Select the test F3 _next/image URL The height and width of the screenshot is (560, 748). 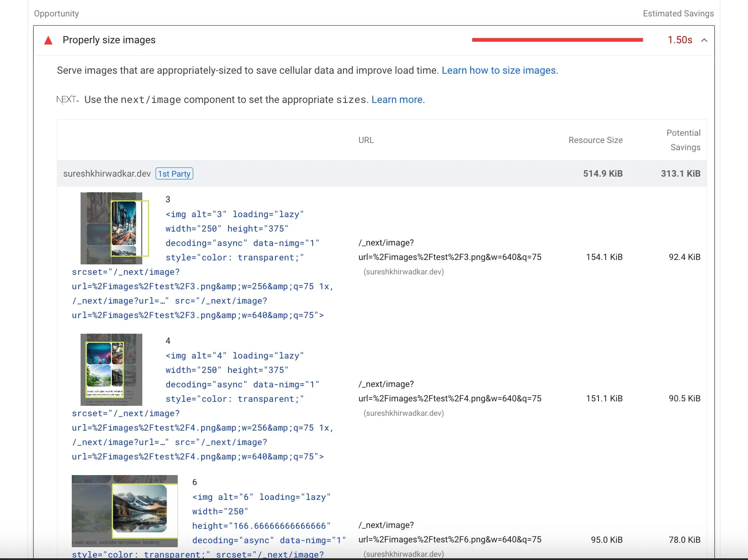pos(449,257)
